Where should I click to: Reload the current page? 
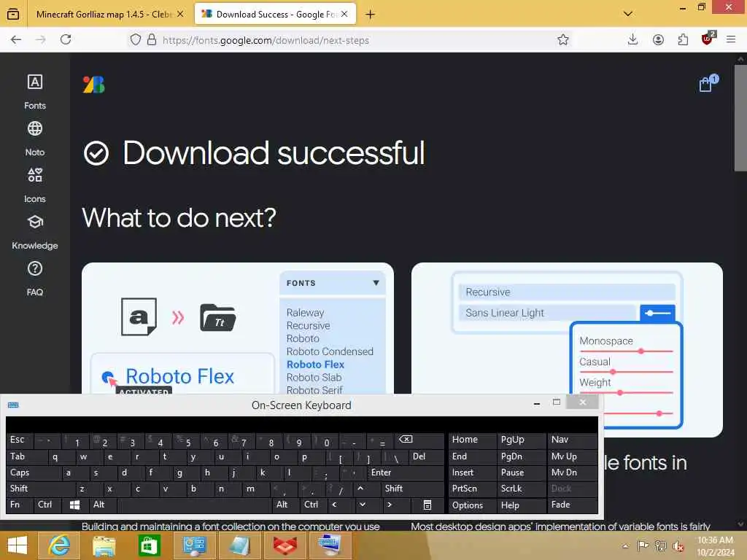click(x=66, y=39)
